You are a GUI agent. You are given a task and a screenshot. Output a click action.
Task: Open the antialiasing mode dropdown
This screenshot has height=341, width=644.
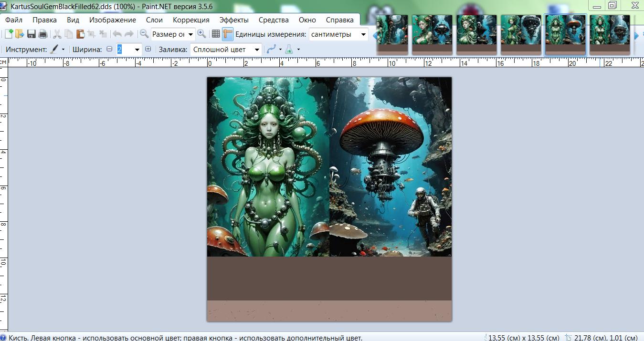pyautogui.click(x=274, y=49)
